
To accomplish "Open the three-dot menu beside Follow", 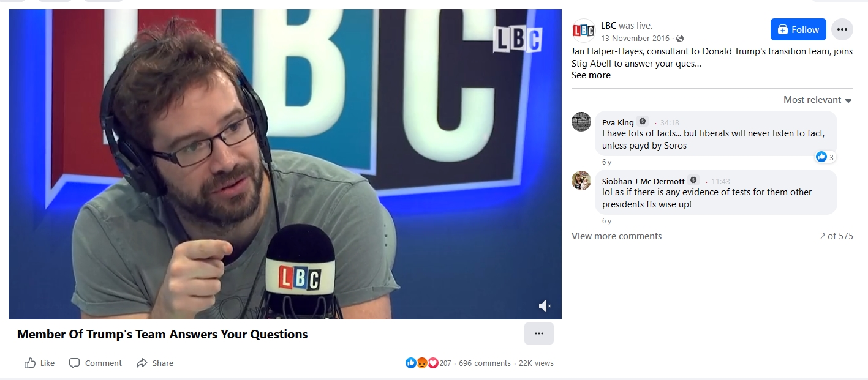I will [842, 29].
